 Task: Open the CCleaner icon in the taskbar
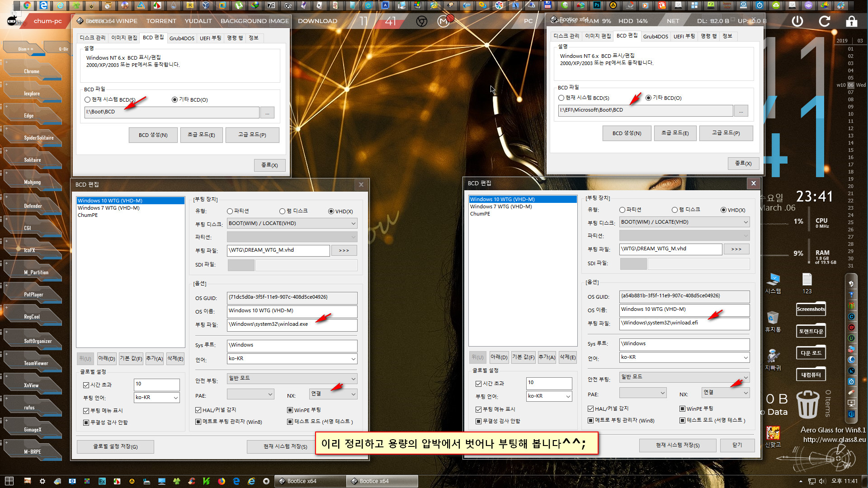point(192,481)
